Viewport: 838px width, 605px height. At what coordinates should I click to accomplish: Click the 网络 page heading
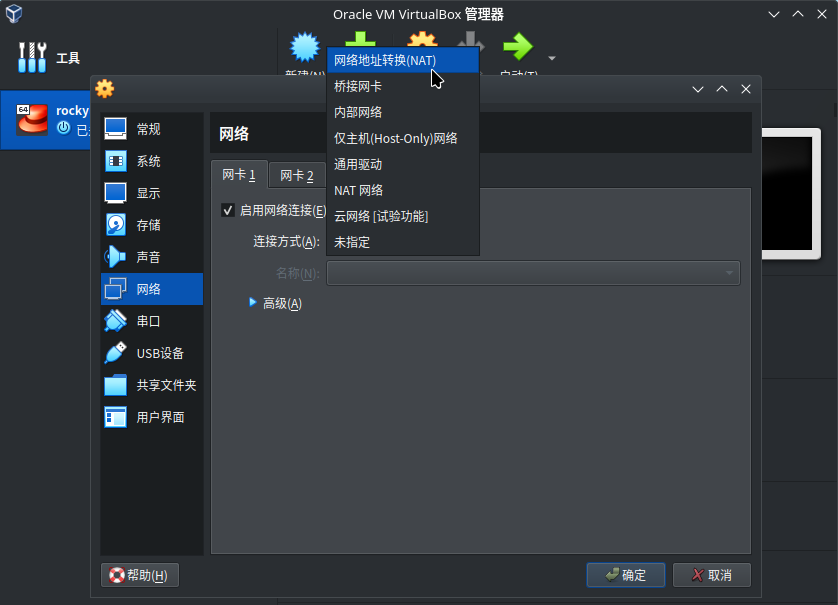tap(234, 134)
